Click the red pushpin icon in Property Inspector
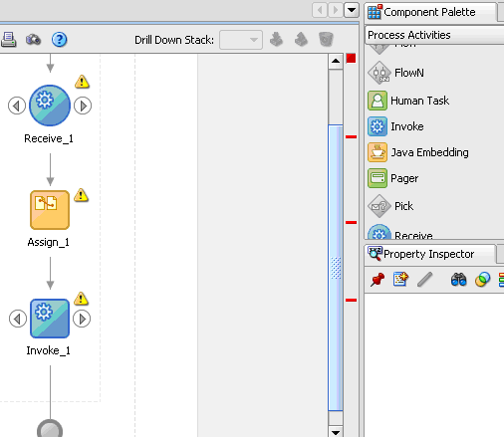The width and height of the screenshot is (504, 437). [378, 280]
